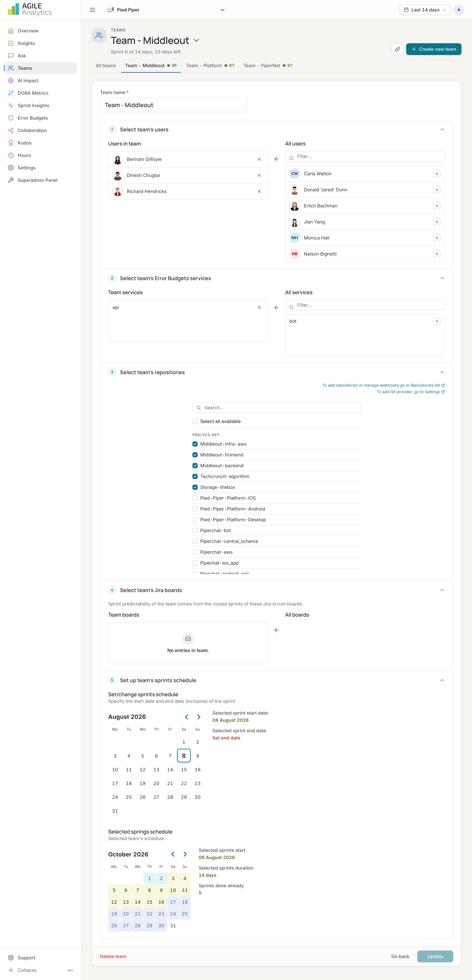Go to next month in August calendar
Image resolution: width=472 pixels, height=980 pixels.
pos(199,717)
